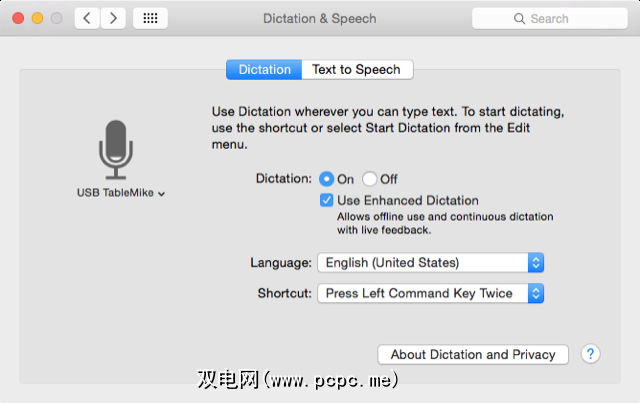640x403 pixels.
Task: Go forward with the right arrow button
Action: tap(113, 18)
